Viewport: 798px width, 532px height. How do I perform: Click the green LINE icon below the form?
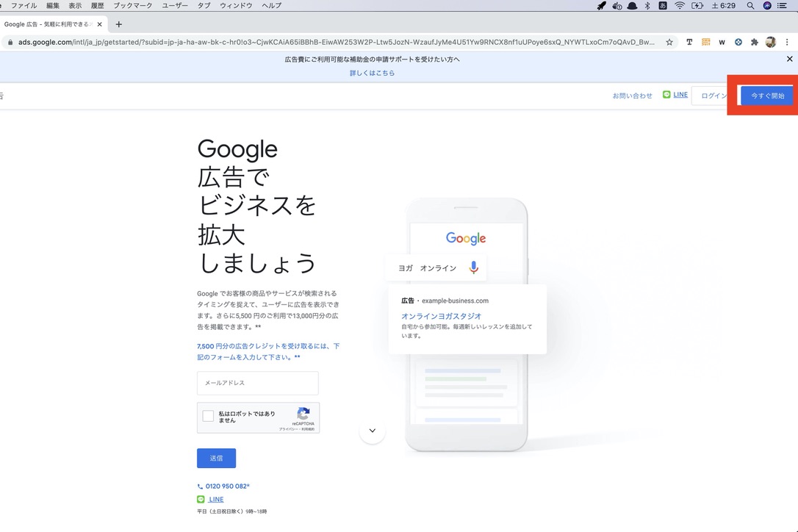[201, 500]
